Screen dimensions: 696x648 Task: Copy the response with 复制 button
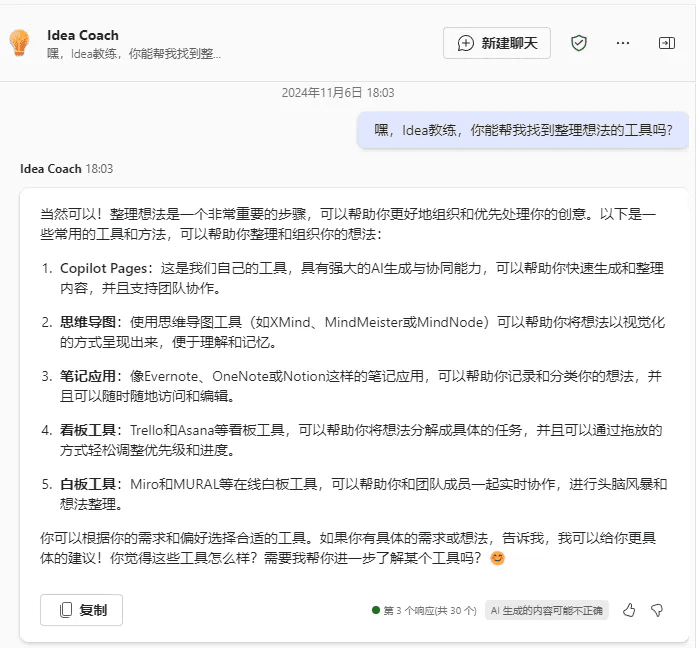(x=82, y=610)
